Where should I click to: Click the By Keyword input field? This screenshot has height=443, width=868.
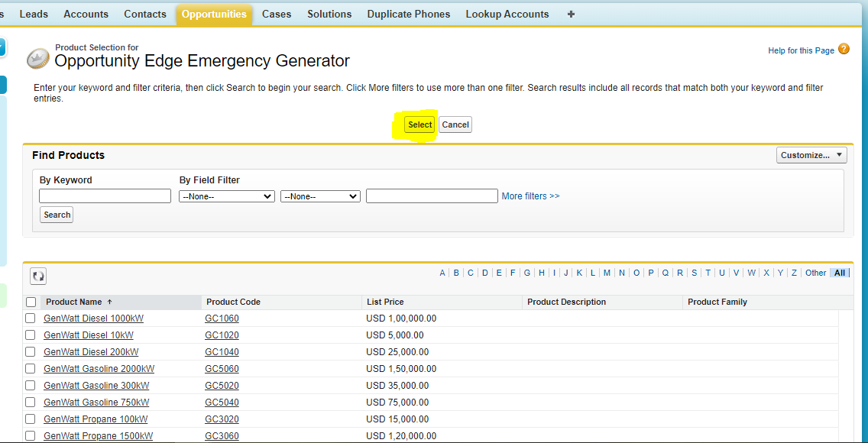click(x=105, y=196)
